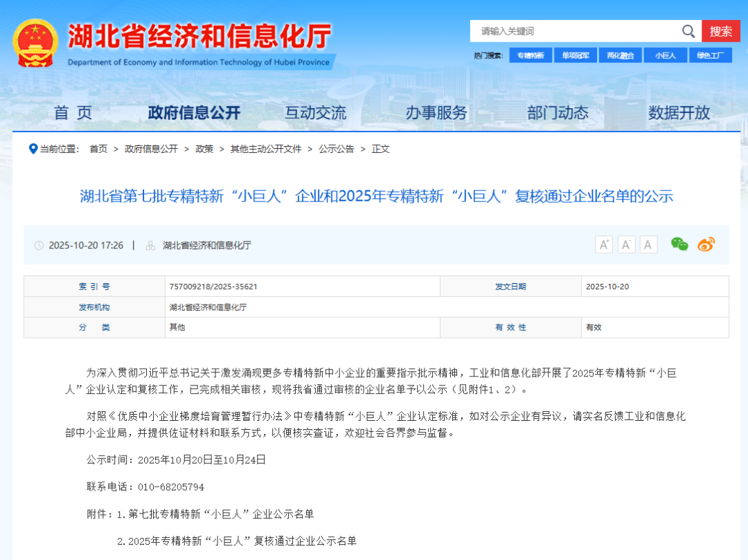
Task: Click 其他主动公开文件 breadcrumb link
Action: coord(266,149)
